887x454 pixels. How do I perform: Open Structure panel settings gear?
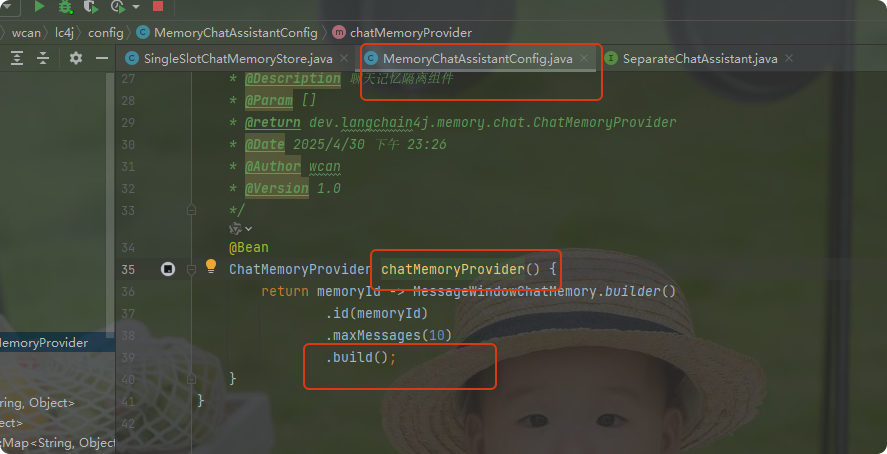click(x=76, y=58)
